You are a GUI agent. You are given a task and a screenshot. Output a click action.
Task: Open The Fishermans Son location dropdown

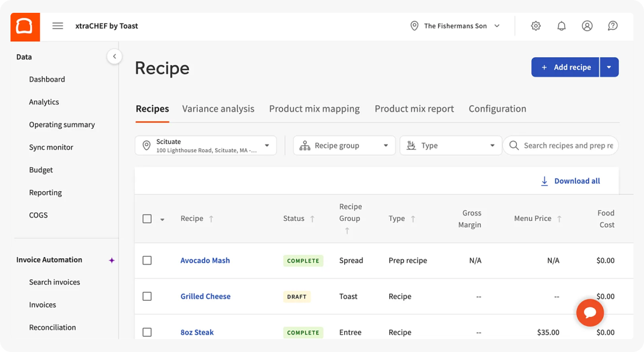point(456,26)
